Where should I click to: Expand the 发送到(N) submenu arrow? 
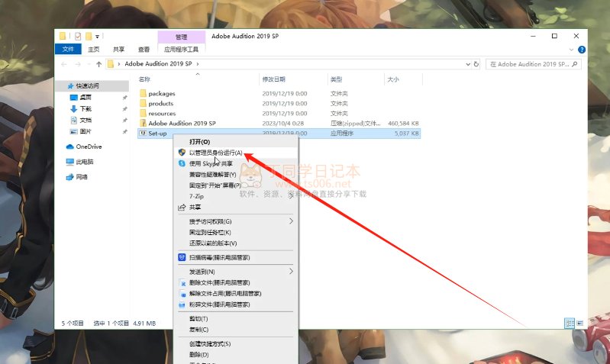[291, 272]
